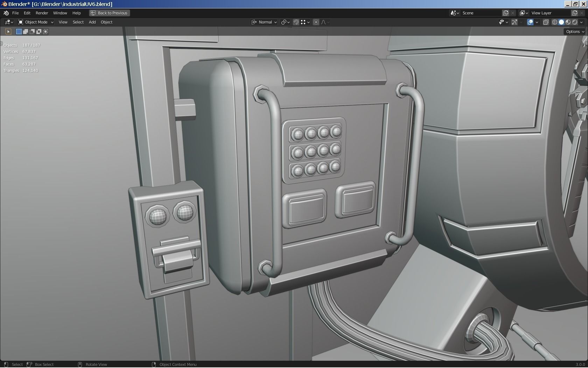Click the Objects 187 / 187 statistic
The height and width of the screenshot is (368, 588).
pyautogui.click(x=22, y=45)
